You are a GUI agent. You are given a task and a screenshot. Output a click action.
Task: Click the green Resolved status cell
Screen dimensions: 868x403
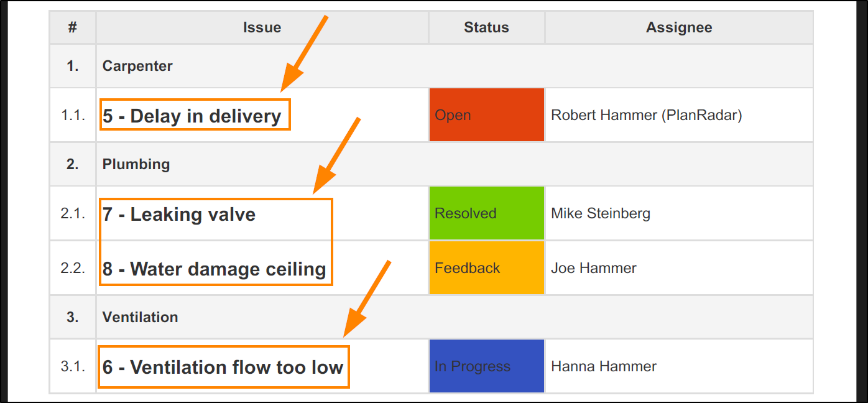pyautogui.click(x=486, y=213)
